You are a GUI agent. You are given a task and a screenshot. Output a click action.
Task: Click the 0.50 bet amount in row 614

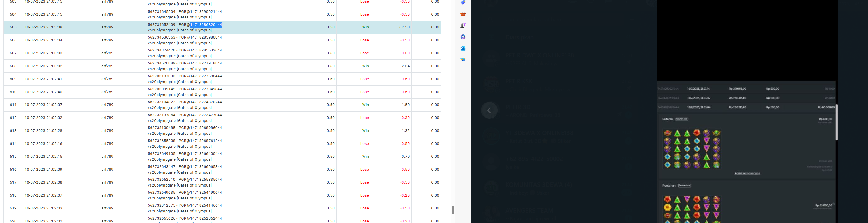[x=331, y=144]
